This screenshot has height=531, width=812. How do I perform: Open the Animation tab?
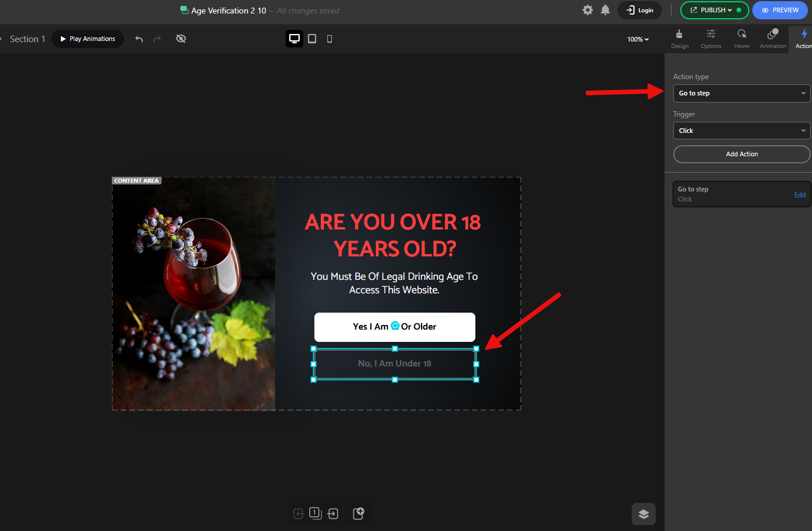773,39
